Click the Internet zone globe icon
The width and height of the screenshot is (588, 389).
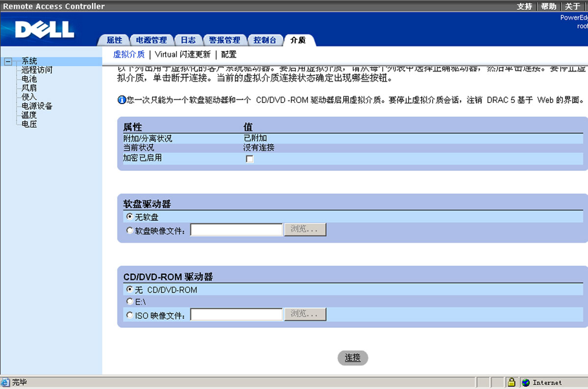[526, 383]
